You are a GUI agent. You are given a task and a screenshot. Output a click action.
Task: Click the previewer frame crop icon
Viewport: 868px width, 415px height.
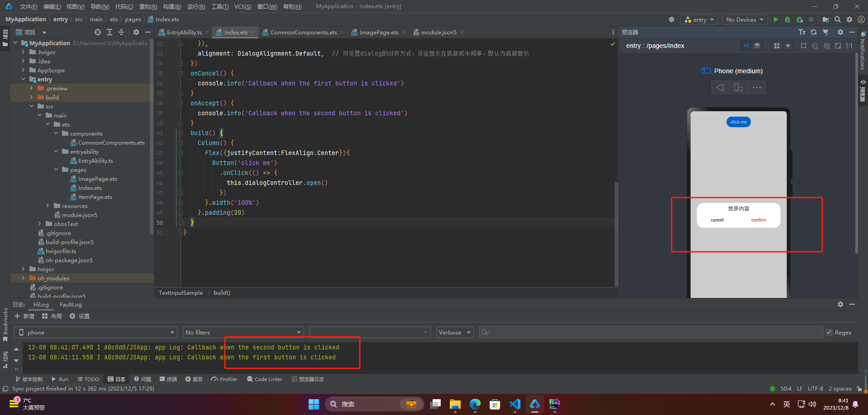(804, 46)
